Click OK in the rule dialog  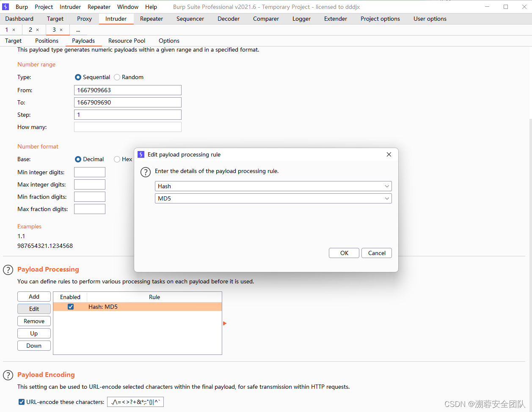[344, 253]
